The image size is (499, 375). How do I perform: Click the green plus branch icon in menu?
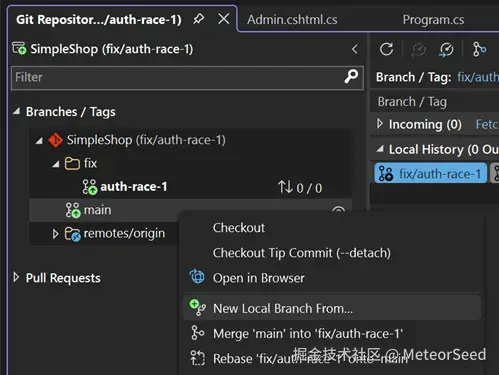[x=197, y=307]
